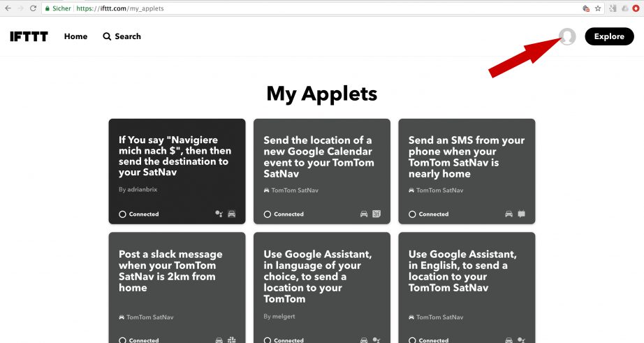
Task: Click the Google Calendar icon on second applet
Action: pos(376,214)
